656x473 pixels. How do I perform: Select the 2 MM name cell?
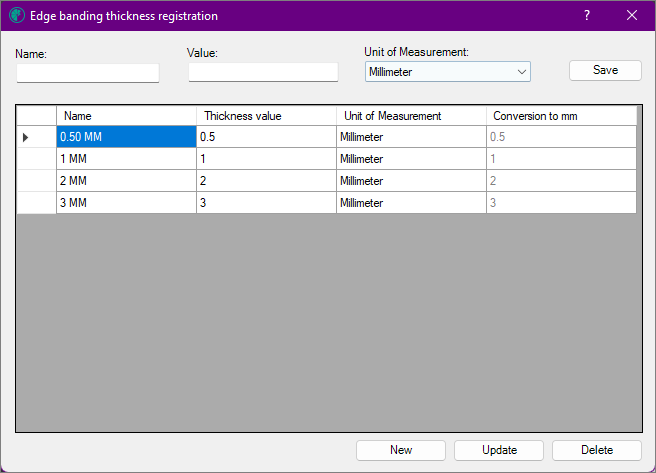click(126, 181)
